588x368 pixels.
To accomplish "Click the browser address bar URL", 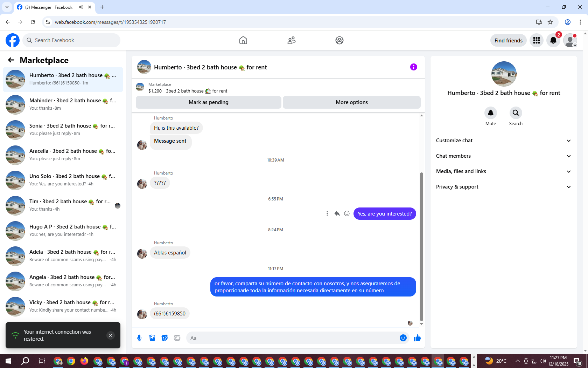I will click(110, 22).
